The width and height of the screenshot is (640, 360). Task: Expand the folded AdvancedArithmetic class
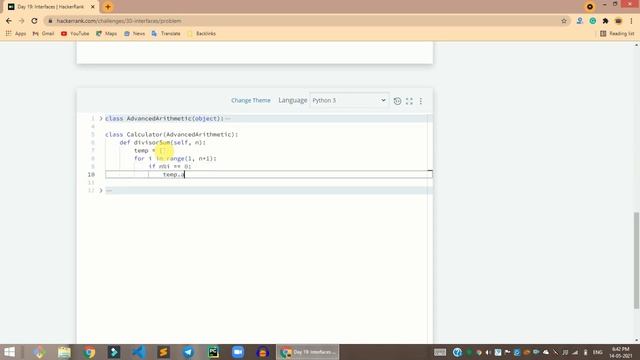(x=101, y=118)
